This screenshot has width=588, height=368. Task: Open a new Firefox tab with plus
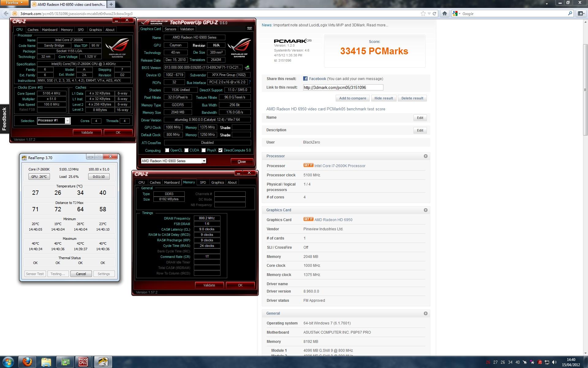[111, 4]
